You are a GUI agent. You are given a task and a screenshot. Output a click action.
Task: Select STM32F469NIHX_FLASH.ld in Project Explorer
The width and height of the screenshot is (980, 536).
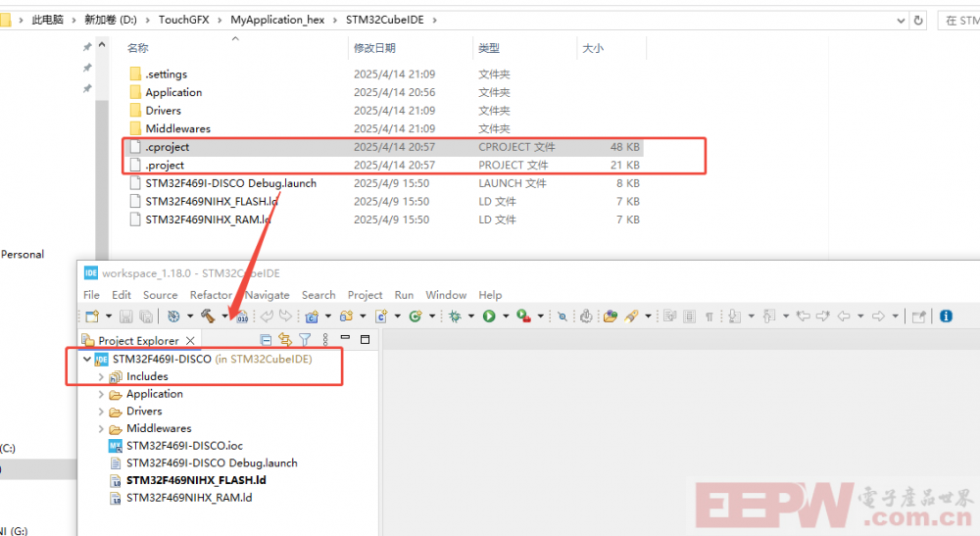click(x=196, y=480)
